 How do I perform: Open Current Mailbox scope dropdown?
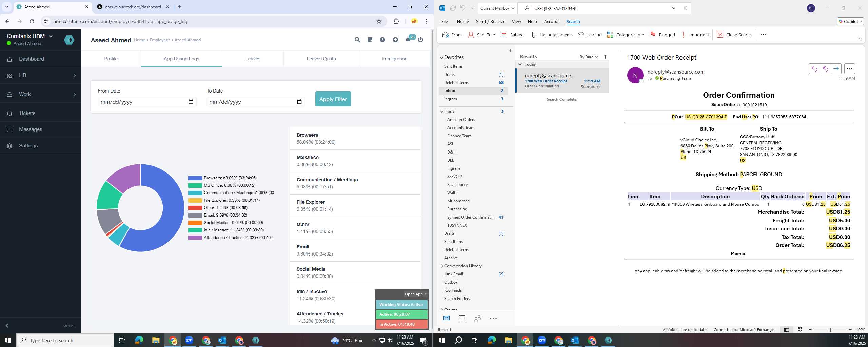click(x=497, y=8)
